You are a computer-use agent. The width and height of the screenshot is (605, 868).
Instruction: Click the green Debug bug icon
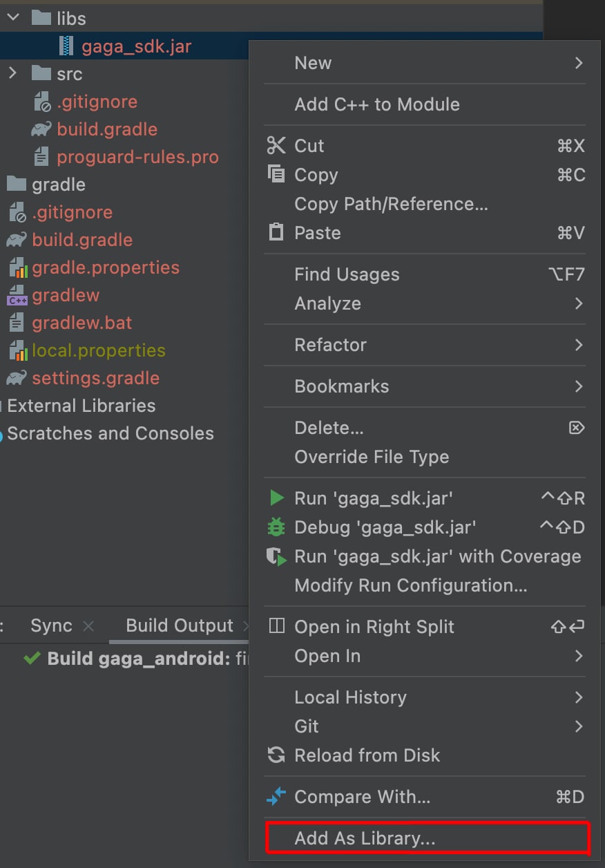[276, 527]
